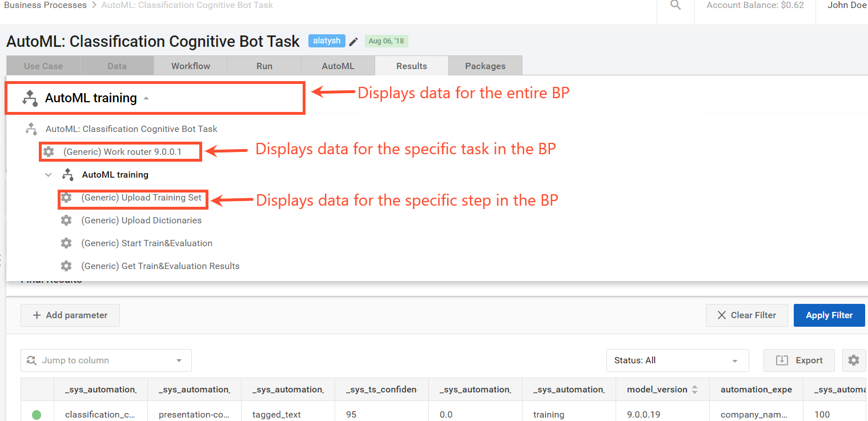Screen dimensions: 868x421
Task: Click the training cell in the table
Action: point(569,415)
